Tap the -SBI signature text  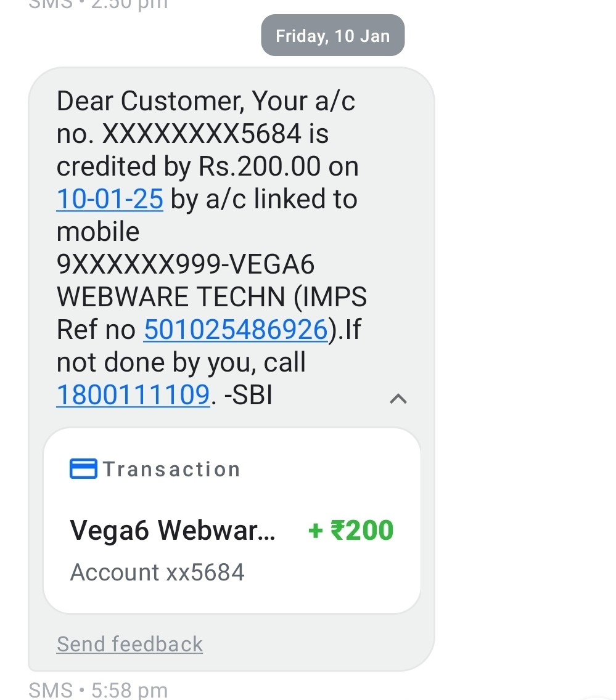pos(248,395)
